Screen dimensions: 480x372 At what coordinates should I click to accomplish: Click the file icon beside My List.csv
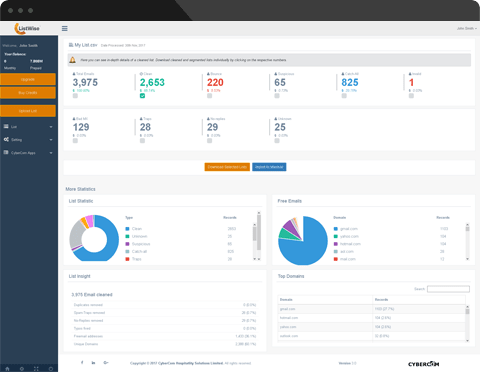point(71,45)
